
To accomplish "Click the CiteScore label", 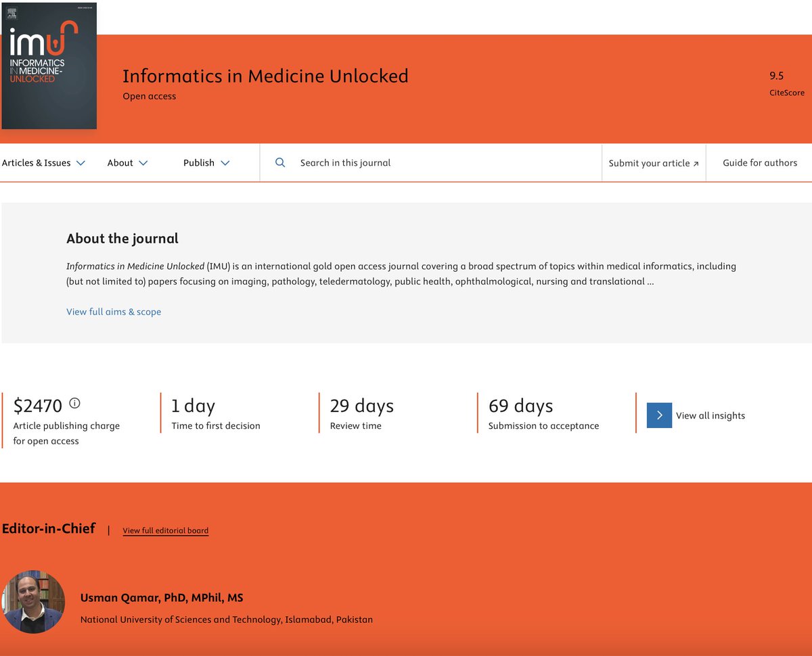I will 787,93.
